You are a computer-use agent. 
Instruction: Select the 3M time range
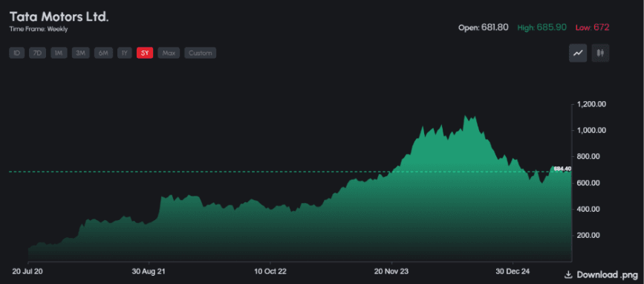click(x=80, y=53)
